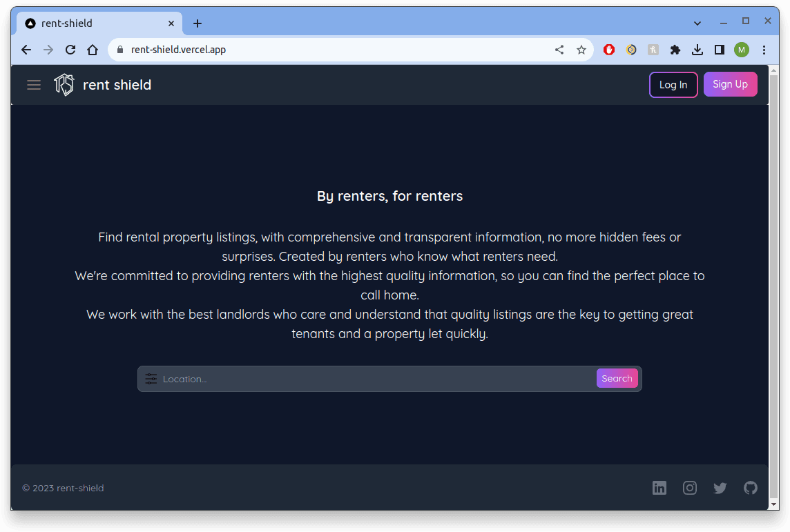Go forward in browser history
Viewport: 790px width, 532px height.
pyautogui.click(x=48, y=49)
